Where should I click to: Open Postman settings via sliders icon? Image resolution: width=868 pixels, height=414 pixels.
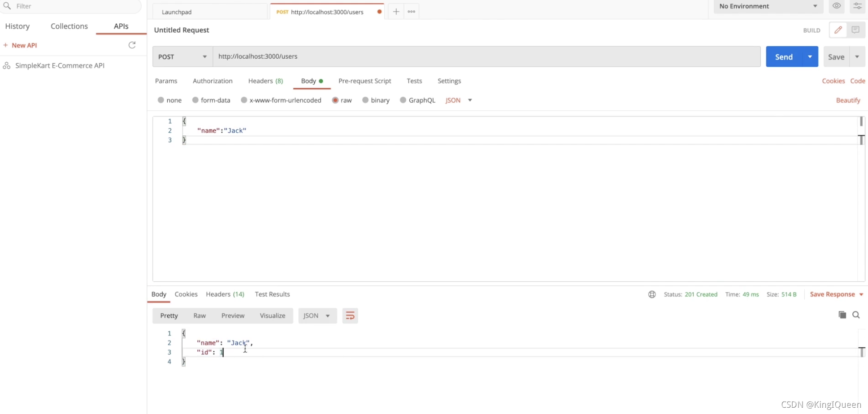coord(857,6)
